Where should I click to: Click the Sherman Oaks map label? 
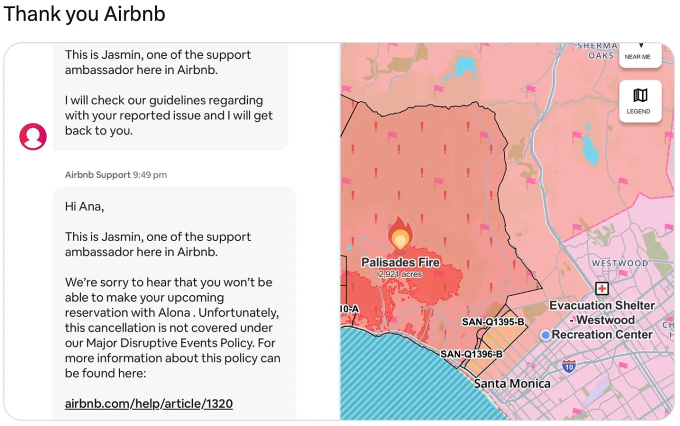tap(598, 50)
